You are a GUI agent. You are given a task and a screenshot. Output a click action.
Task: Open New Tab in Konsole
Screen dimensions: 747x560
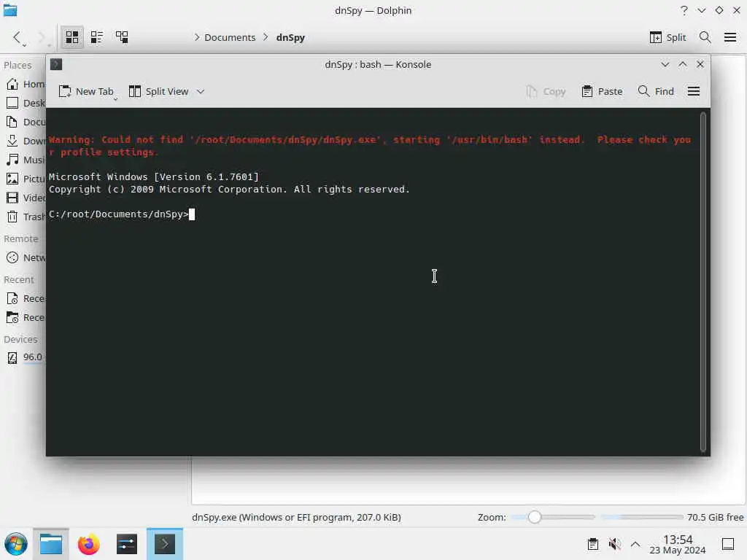point(86,91)
